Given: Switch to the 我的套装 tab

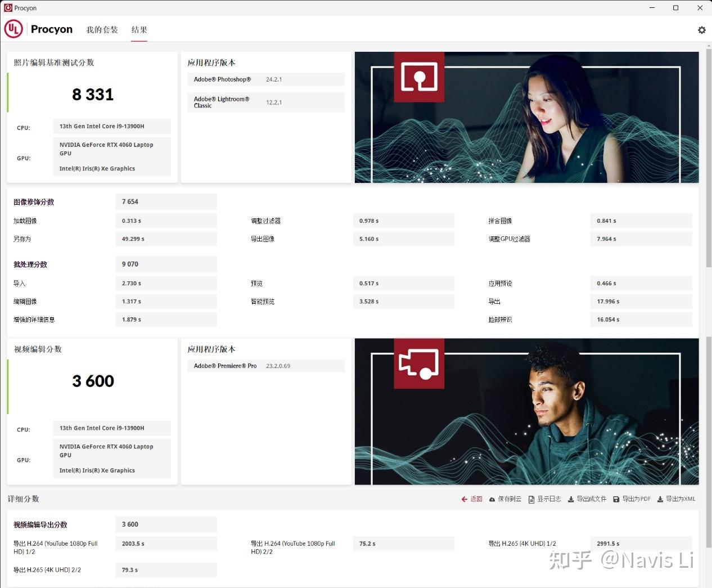Looking at the screenshot, I should (102, 30).
